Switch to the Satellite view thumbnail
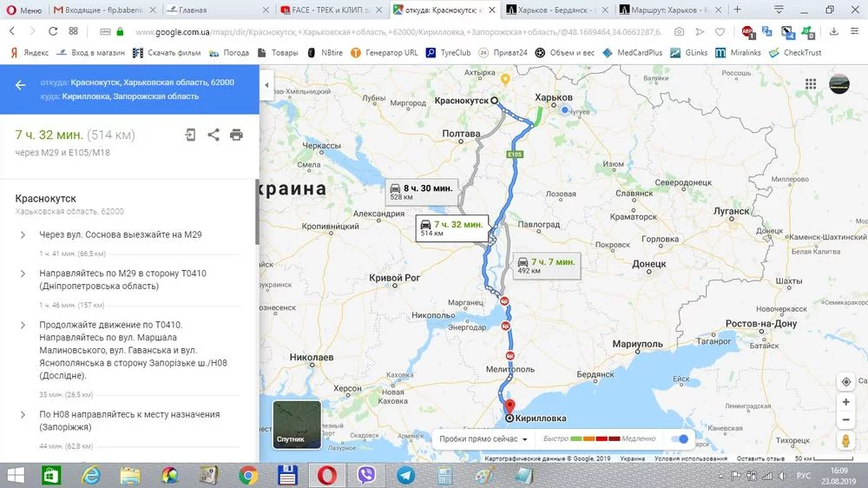 pyautogui.click(x=297, y=425)
